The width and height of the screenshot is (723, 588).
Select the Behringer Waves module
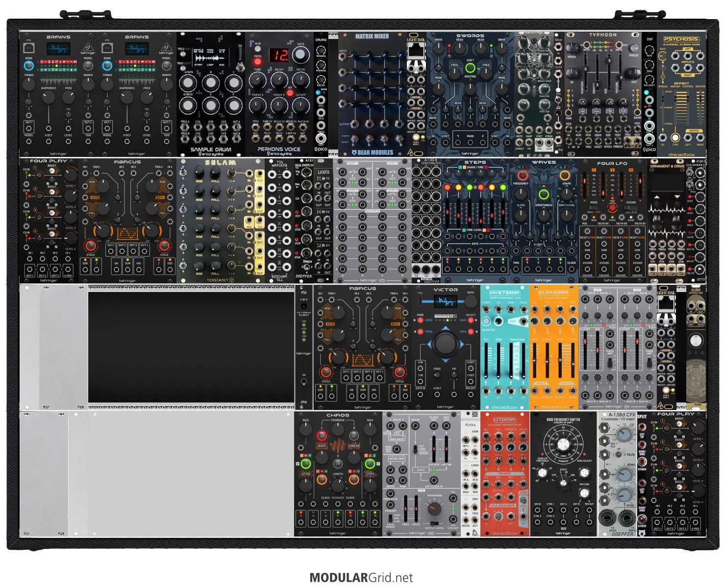(x=544, y=221)
